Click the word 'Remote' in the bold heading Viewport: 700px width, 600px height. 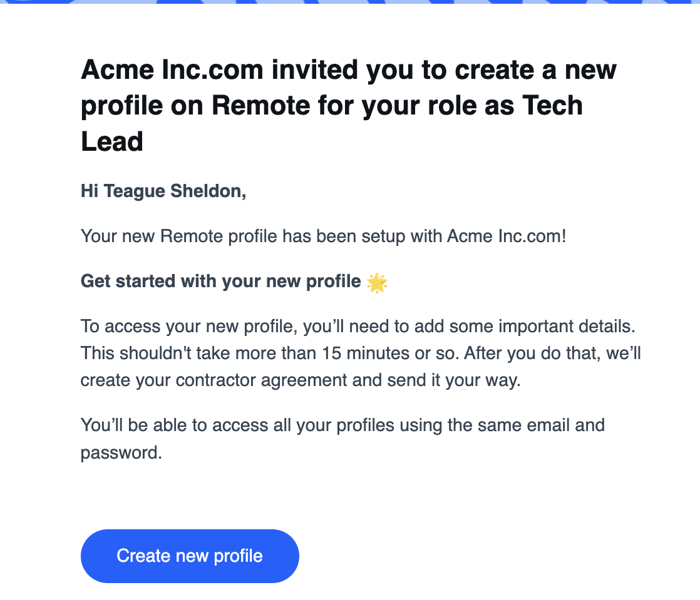pos(260,106)
